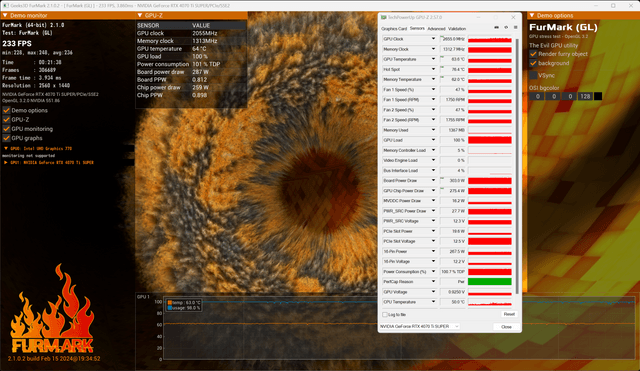Click the Reset button in GPU-Z
The width and height of the screenshot is (640, 371).
(x=509, y=314)
